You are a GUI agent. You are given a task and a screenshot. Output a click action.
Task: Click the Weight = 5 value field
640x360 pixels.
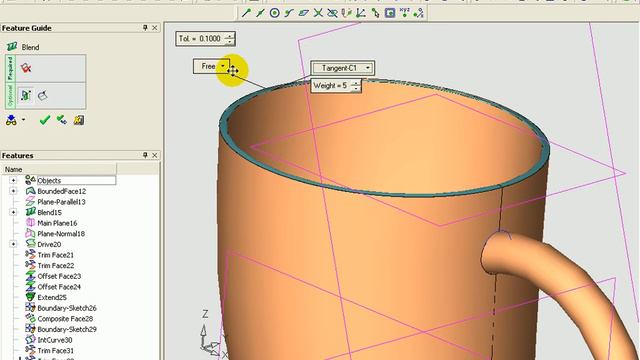331,86
